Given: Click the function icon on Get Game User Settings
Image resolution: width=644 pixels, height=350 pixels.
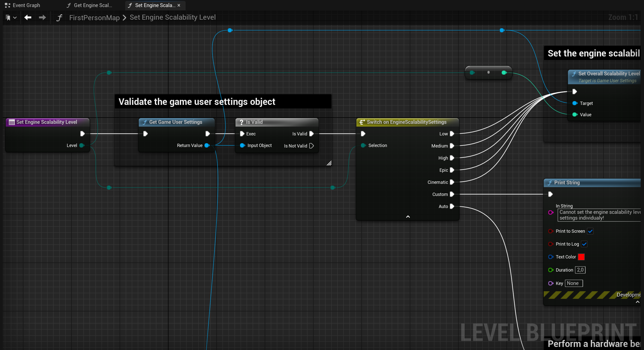Looking at the screenshot, I should point(145,122).
